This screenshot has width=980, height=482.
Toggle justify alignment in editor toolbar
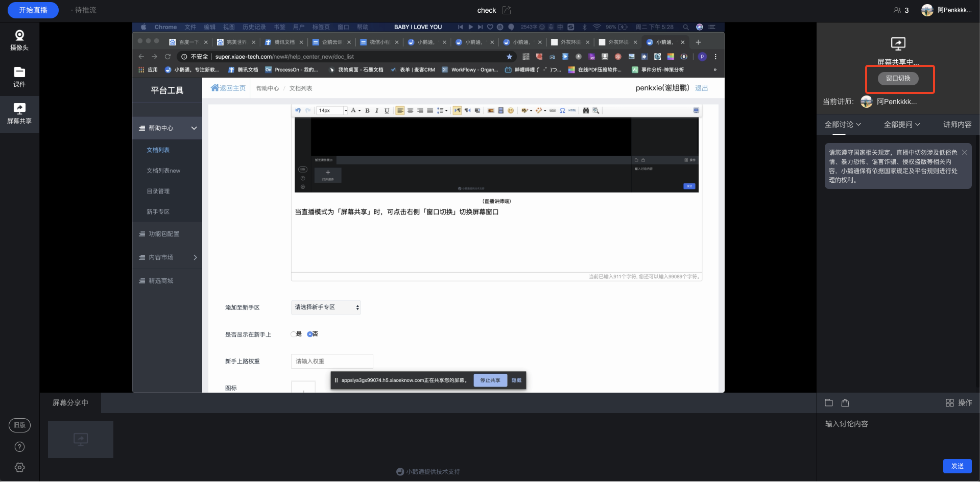(430, 110)
